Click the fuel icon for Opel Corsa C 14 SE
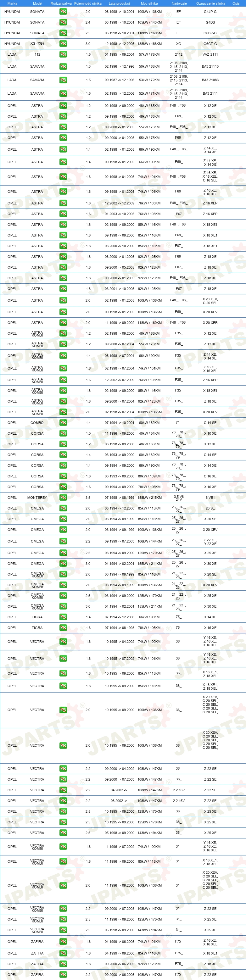 click(63, 455)
